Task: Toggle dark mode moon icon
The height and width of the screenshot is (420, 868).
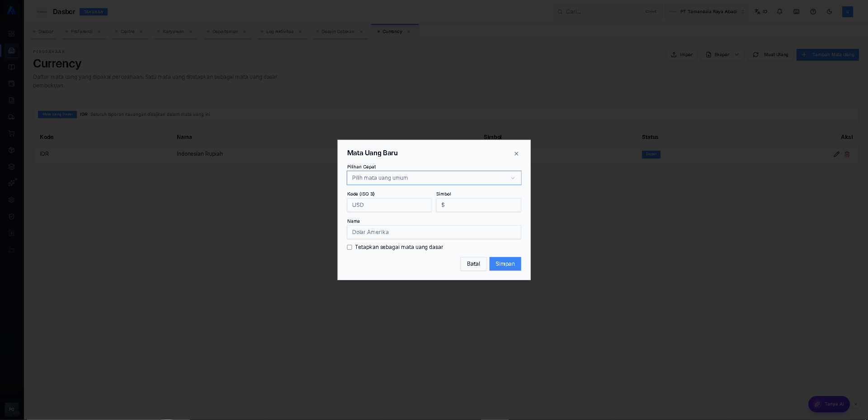Action: coord(829,12)
